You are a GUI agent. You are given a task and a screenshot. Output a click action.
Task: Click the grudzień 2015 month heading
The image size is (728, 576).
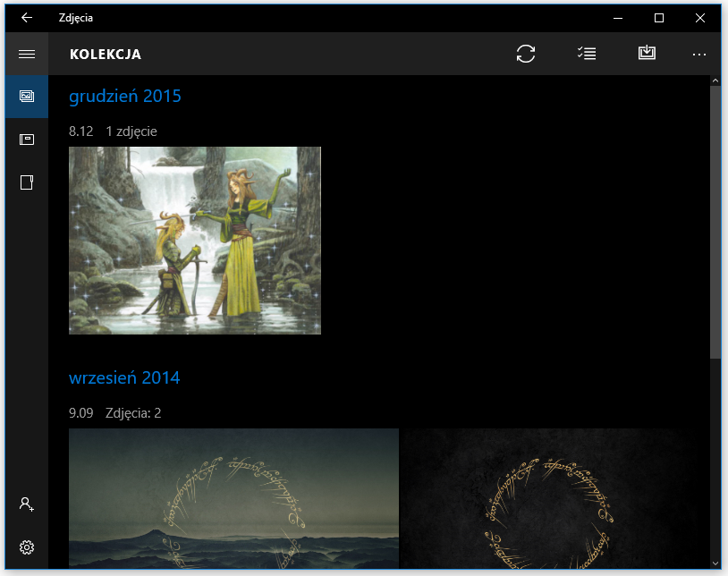(x=125, y=96)
